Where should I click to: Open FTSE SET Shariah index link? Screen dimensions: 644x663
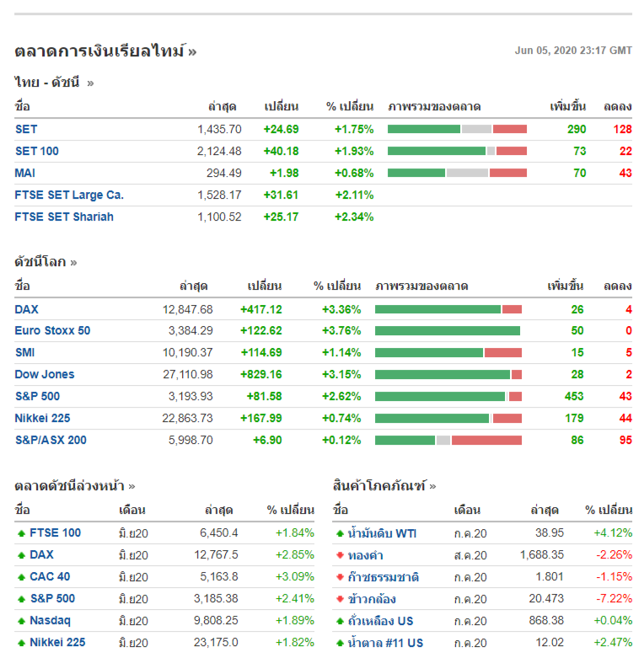tap(64, 217)
